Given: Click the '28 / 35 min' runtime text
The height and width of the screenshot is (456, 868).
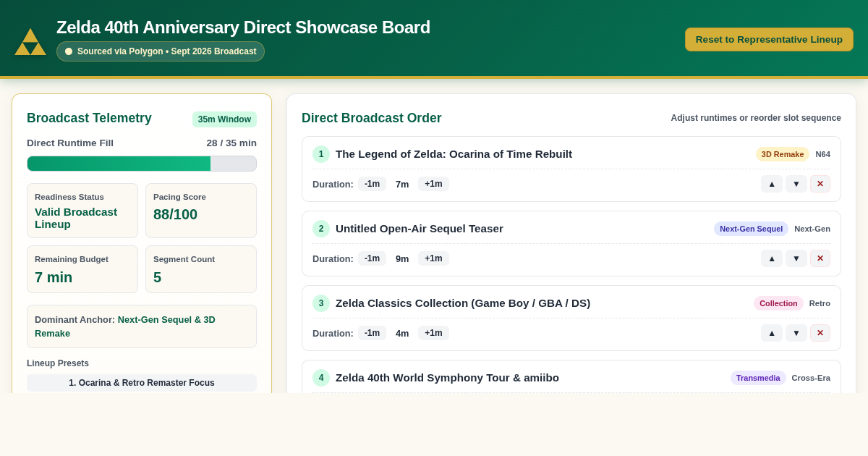Looking at the screenshot, I should point(231,143).
